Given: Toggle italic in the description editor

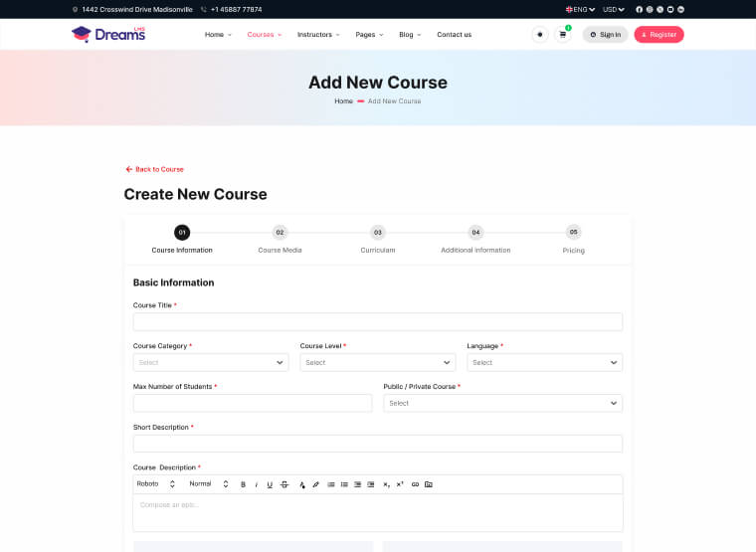Looking at the screenshot, I should 256,484.
